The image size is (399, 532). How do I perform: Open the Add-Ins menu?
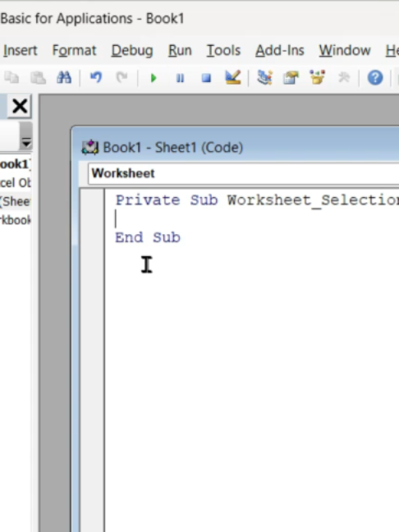tap(280, 51)
